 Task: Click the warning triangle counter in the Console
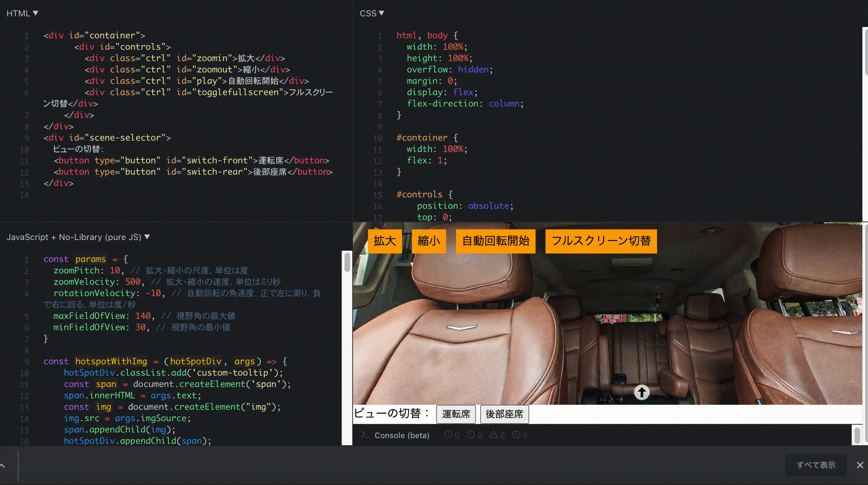point(497,435)
